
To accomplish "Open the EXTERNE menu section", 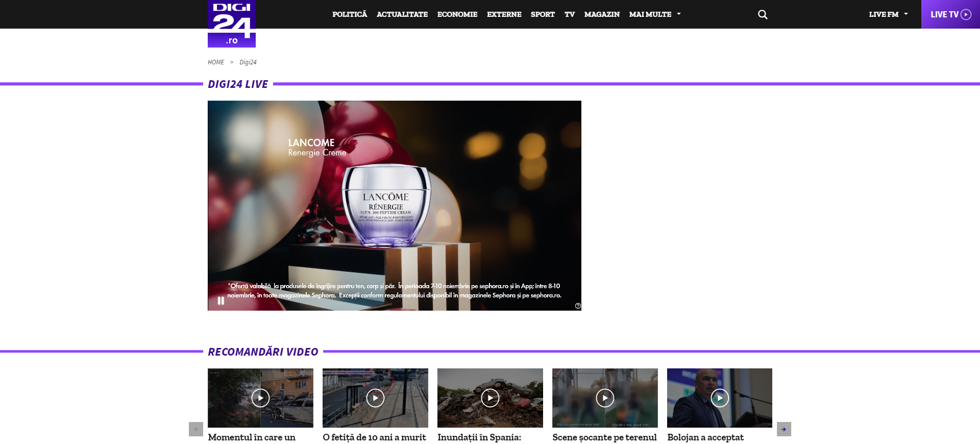I will (504, 14).
